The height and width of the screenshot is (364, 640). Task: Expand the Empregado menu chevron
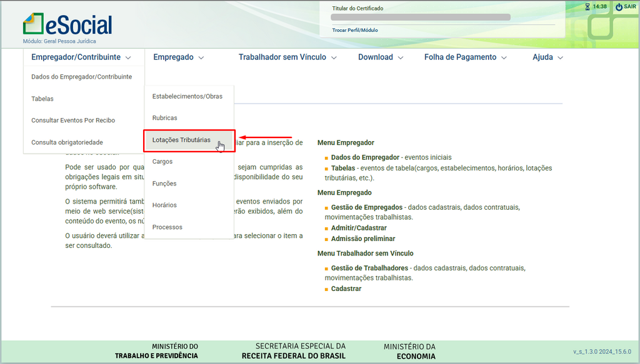pyautogui.click(x=201, y=57)
